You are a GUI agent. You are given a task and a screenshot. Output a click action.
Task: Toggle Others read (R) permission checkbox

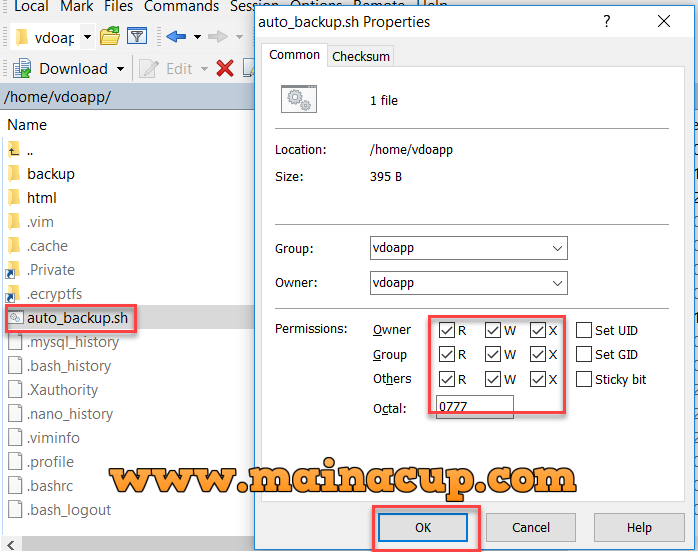click(446, 379)
